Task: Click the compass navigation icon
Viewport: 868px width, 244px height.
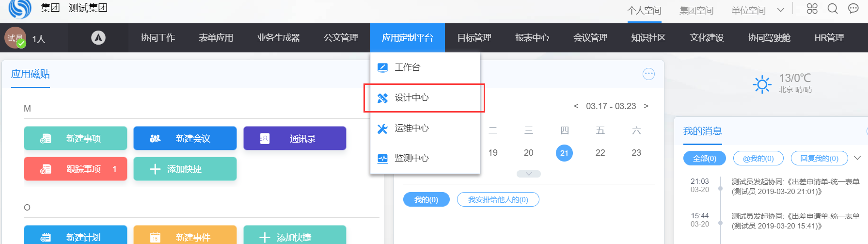Action: (98, 37)
